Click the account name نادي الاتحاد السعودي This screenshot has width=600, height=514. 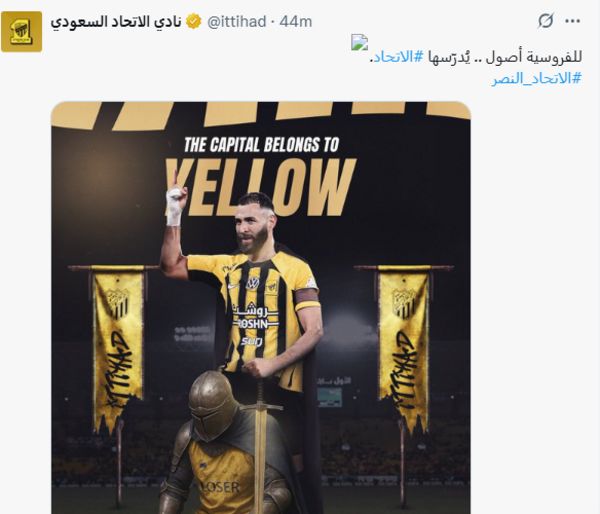tap(116, 21)
